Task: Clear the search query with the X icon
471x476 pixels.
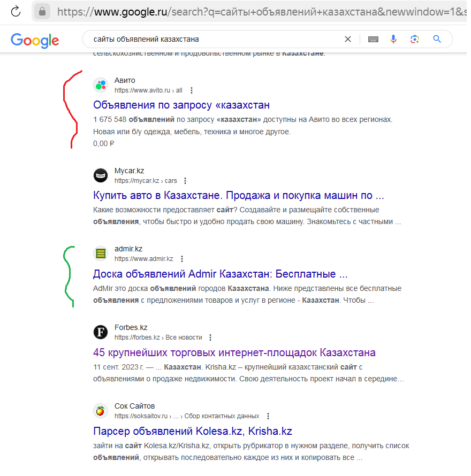Action: (348, 39)
